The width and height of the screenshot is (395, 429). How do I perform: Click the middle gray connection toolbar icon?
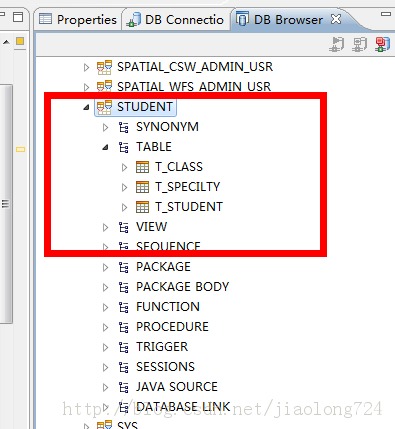coord(359,44)
